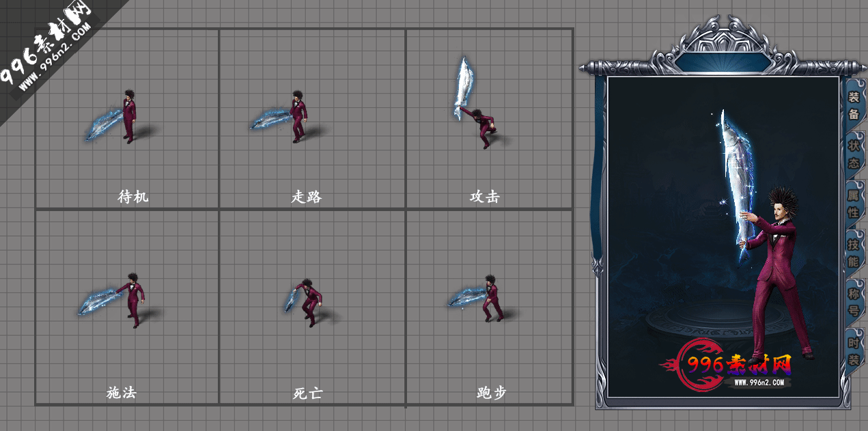
Task: Open the 装备 tab in character panel
Action: tap(854, 105)
